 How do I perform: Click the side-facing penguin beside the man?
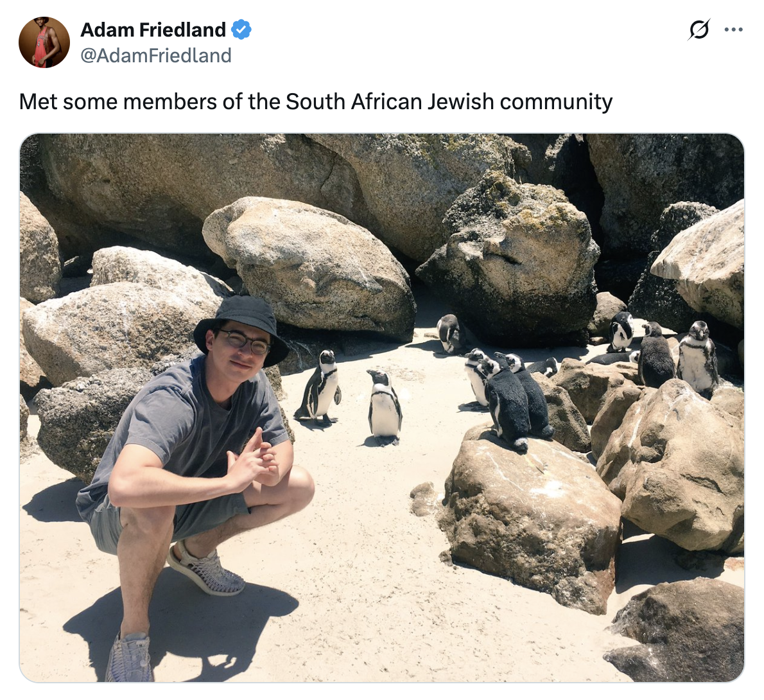click(x=320, y=389)
